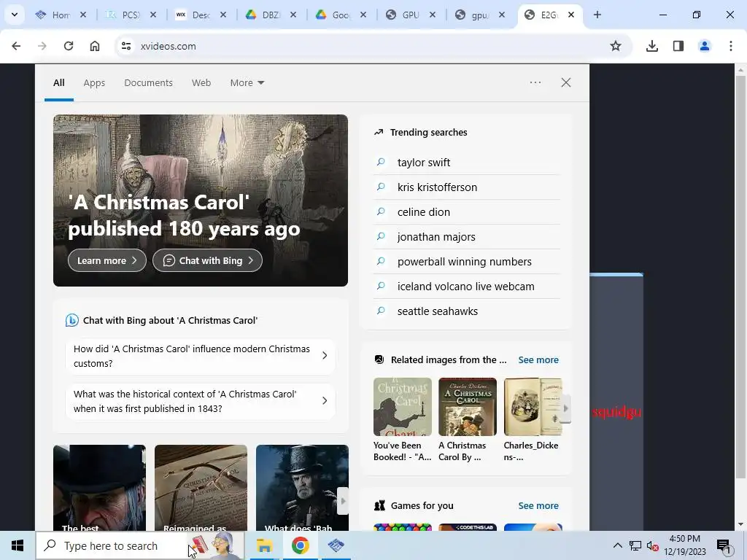Image resolution: width=747 pixels, height=560 pixels.
Task: Select the Documents search filter tab
Action: tap(149, 83)
